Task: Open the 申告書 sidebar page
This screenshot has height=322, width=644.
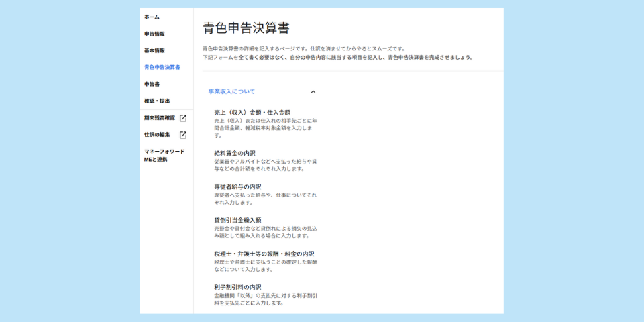Action: [152, 84]
